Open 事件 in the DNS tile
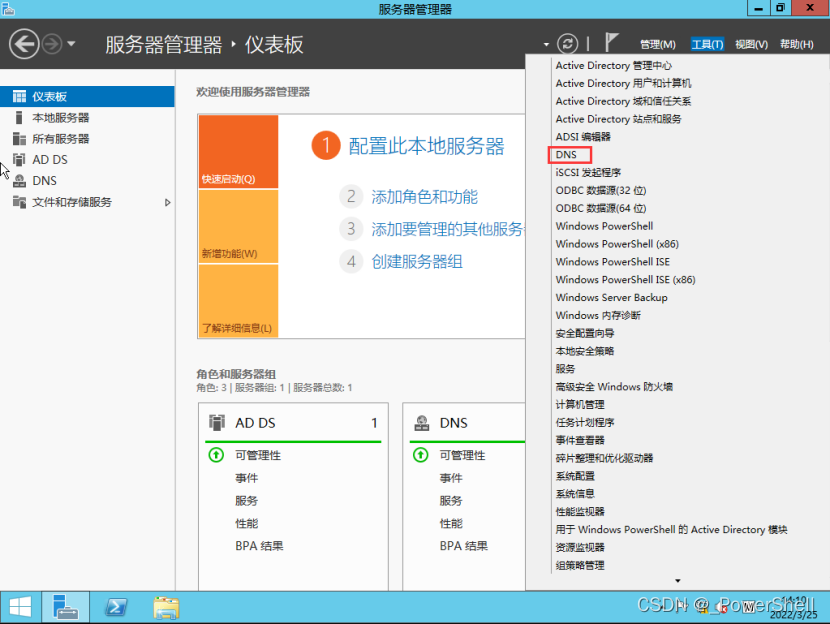 (451, 478)
